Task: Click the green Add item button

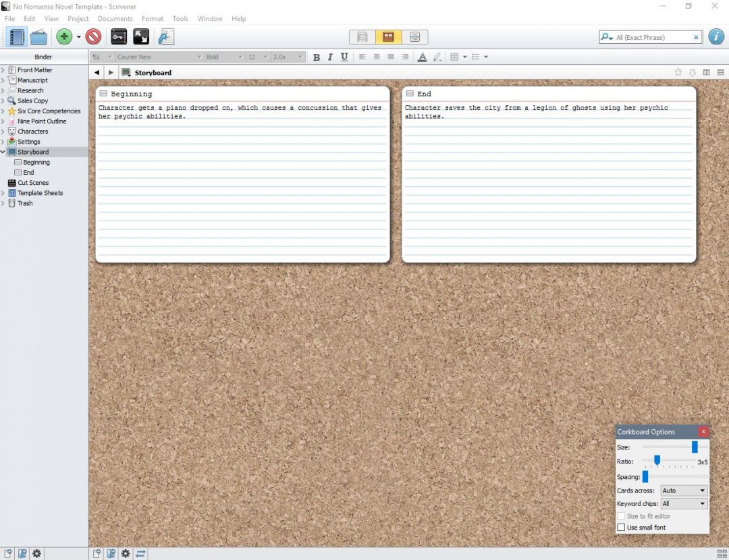Action: [x=64, y=36]
